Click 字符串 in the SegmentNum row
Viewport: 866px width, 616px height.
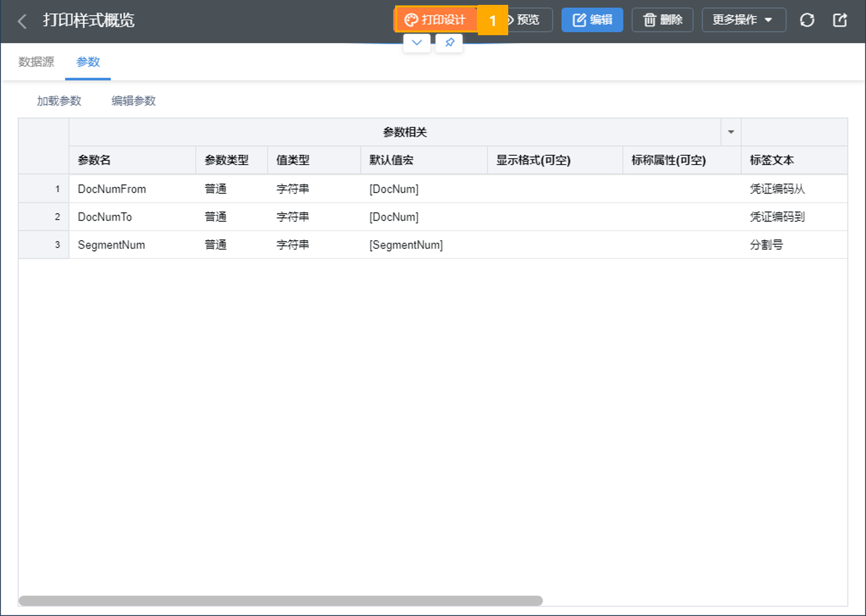(314, 245)
